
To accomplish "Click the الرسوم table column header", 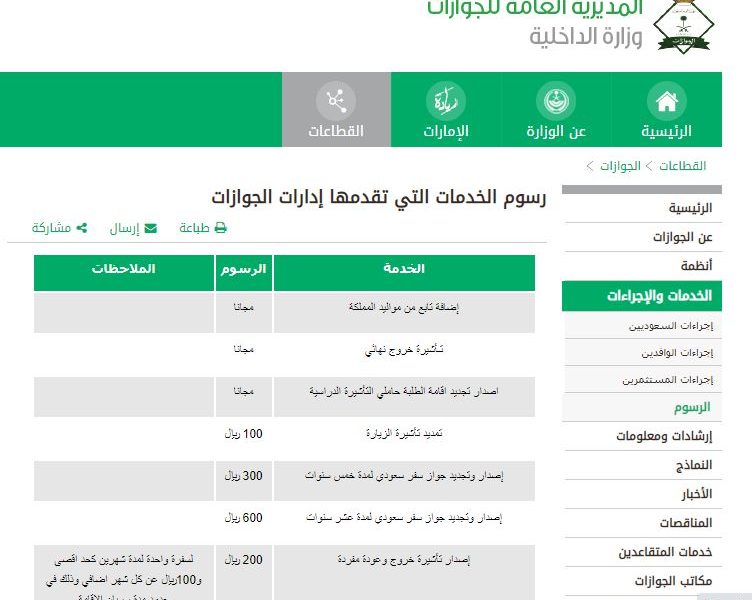I will pos(244,273).
